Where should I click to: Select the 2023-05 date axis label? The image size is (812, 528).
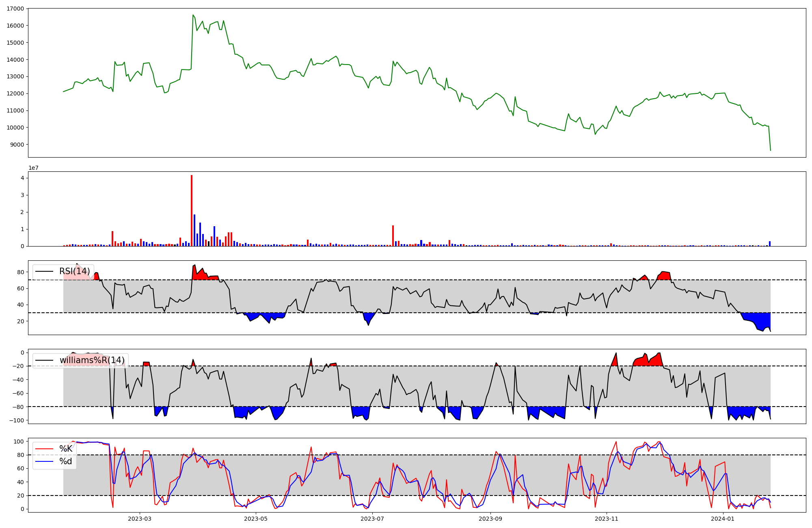pos(256,519)
